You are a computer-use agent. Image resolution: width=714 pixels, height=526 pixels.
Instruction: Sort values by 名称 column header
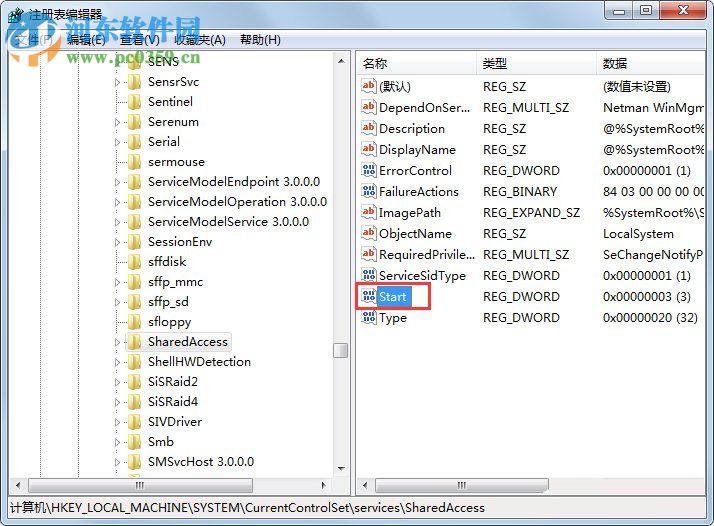tap(417, 63)
